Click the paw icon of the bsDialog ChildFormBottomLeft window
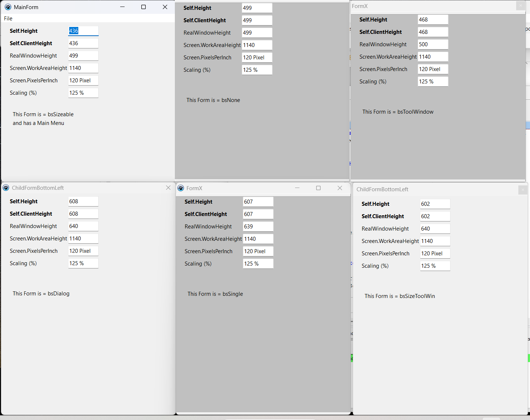 pyautogui.click(x=6, y=188)
